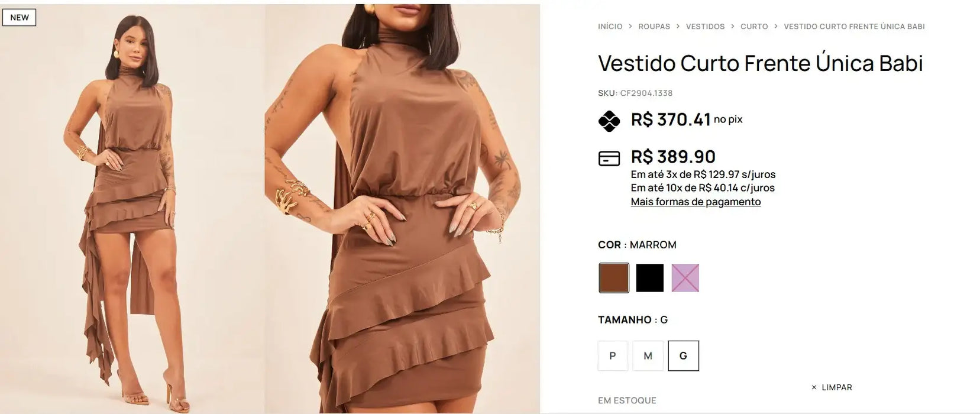
Task: Choose the black color swatch
Action: [x=650, y=278]
